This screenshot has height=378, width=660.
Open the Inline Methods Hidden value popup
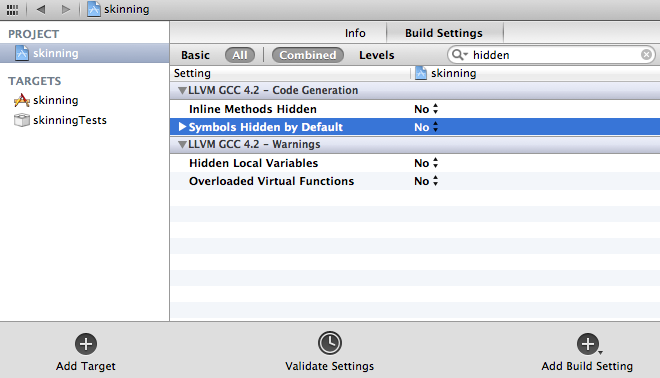pyautogui.click(x=426, y=109)
